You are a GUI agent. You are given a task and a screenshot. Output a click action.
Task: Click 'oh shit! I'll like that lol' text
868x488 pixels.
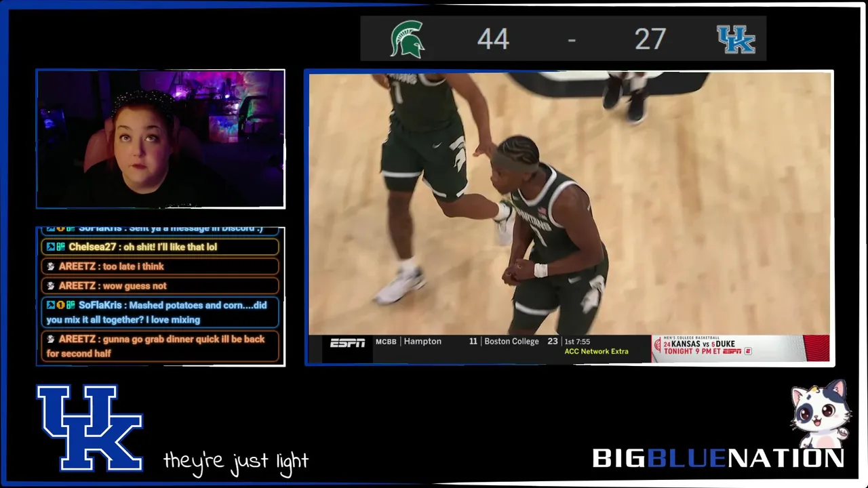(170, 247)
